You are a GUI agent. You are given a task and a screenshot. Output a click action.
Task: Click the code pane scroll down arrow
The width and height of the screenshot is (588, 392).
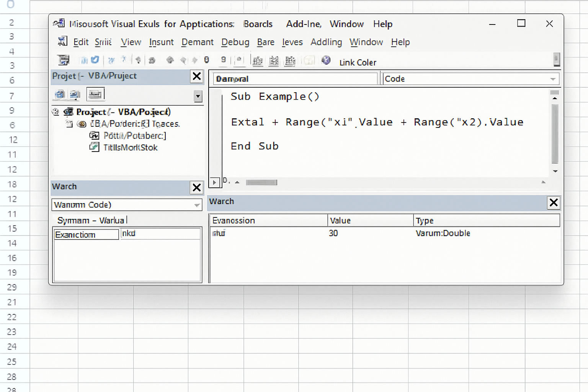tap(555, 171)
